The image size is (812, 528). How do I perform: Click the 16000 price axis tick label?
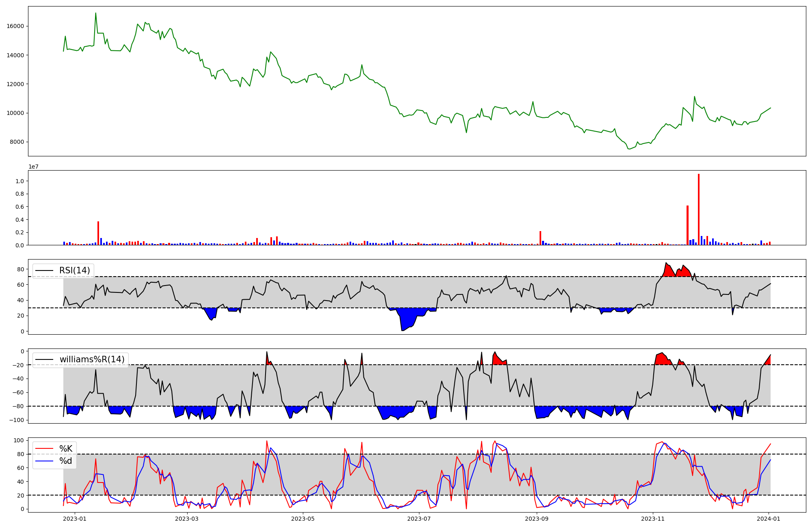point(15,26)
